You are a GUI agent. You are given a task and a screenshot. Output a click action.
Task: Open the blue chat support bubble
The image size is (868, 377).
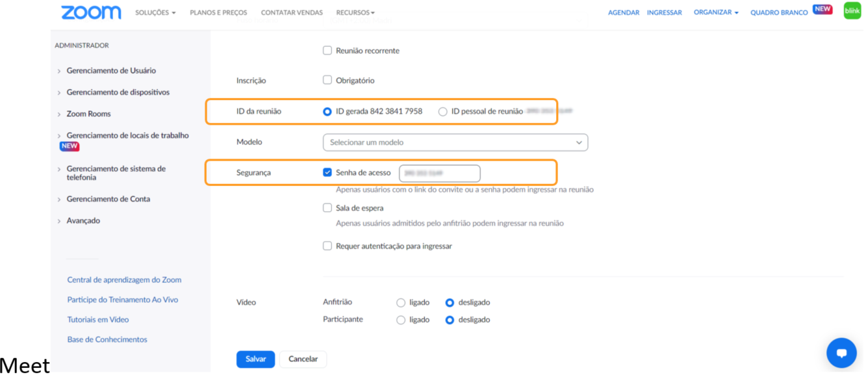[x=841, y=353]
